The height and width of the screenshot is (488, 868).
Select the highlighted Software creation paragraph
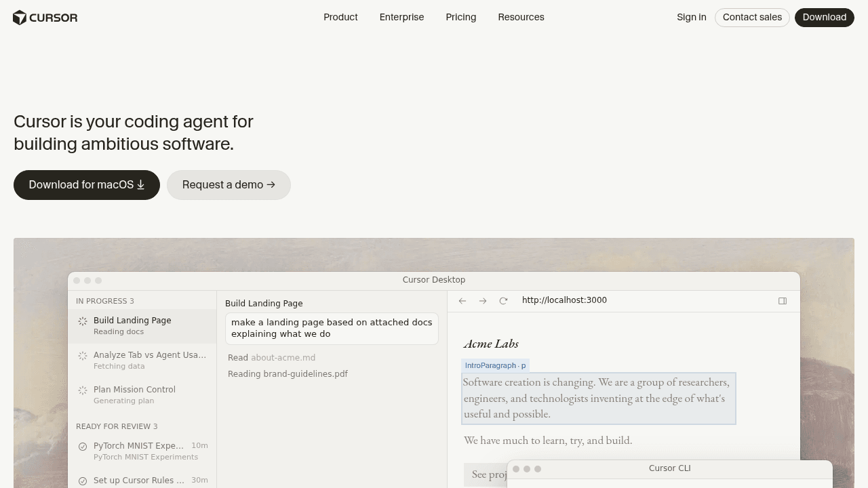point(599,399)
